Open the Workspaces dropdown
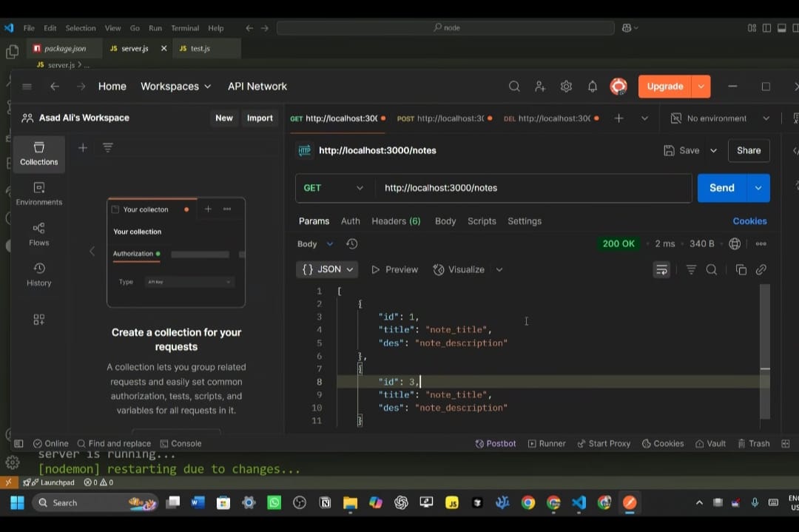The width and height of the screenshot is (799, 532). tap(176, 87)
